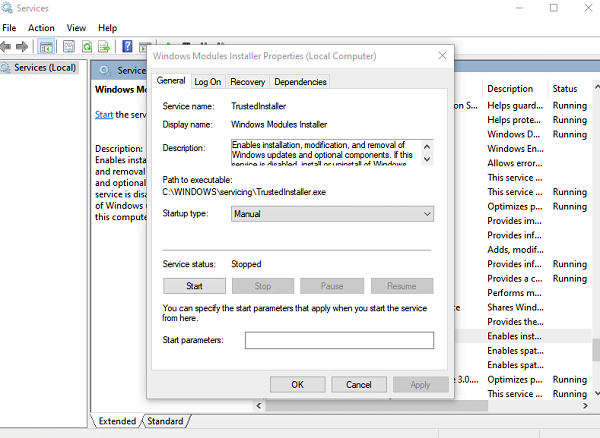Switch to the Standard view tab
The image size is (600, 438).
[x=165, y=421]
